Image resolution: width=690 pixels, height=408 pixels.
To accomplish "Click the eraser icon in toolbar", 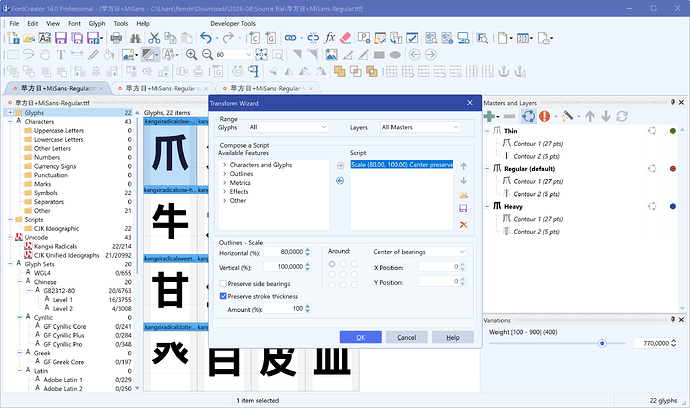I will 346,38.
